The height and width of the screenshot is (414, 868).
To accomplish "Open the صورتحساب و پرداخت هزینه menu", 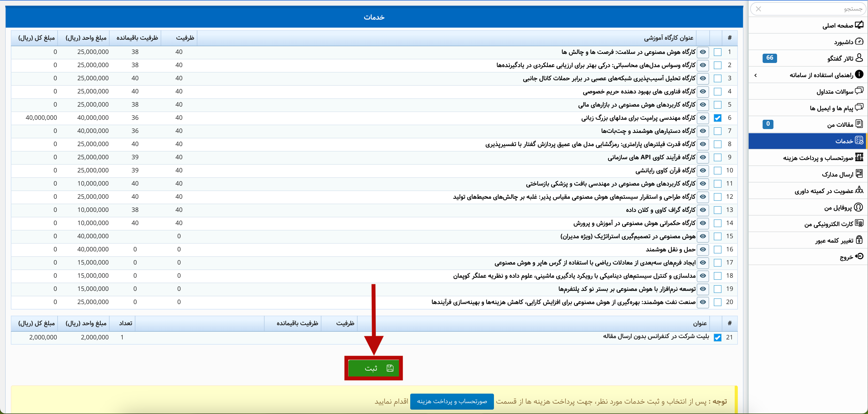I will coord(818,158).
